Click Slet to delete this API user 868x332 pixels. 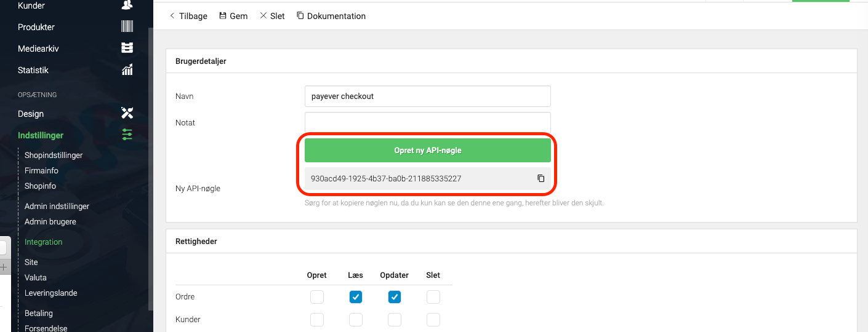pos(272,16)
